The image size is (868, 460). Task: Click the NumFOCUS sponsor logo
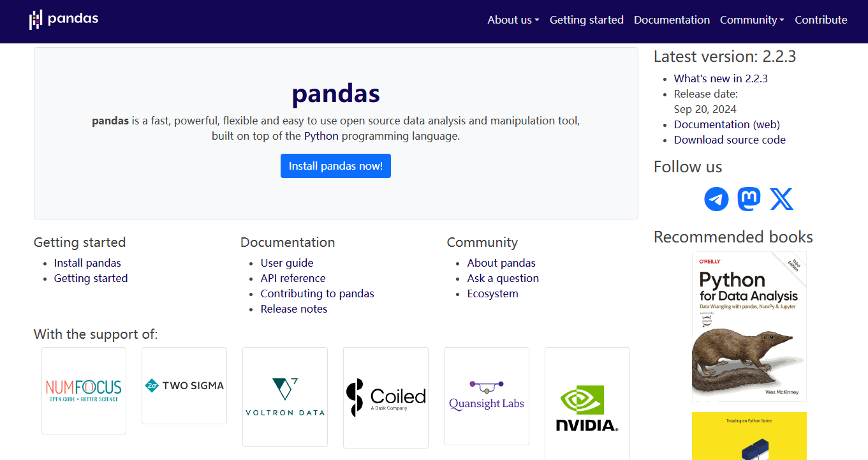[84, 390]
